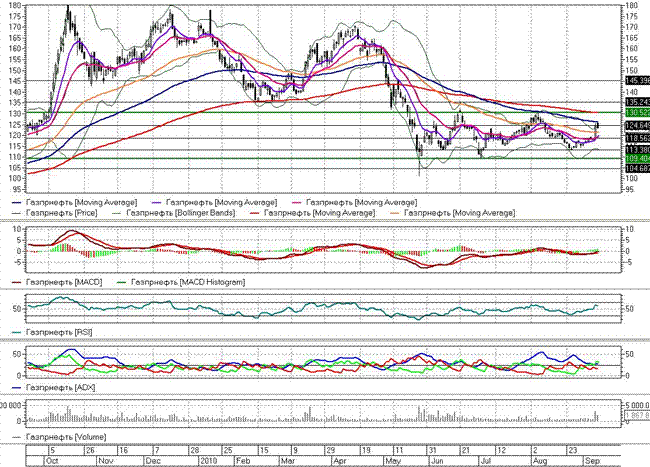
Task: Click the Aug month label on time axis
Action: pos(539,461)
